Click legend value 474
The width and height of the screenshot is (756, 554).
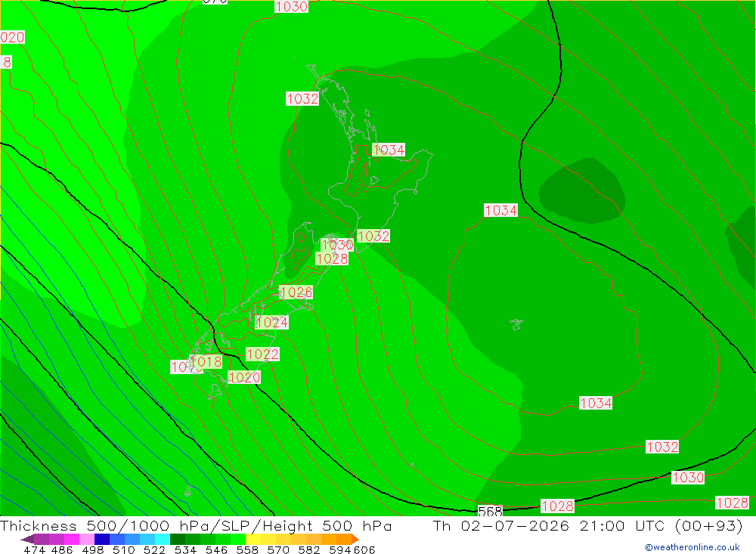click(34, 549)
